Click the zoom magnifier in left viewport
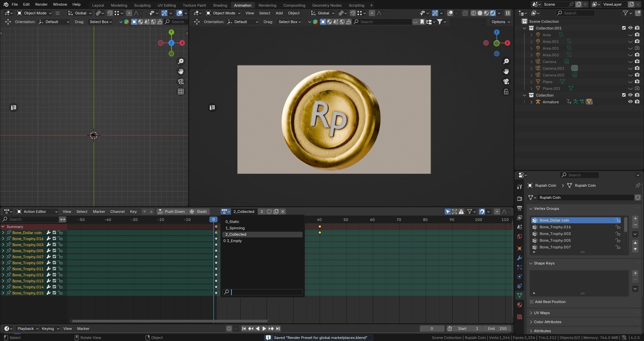The width and height of the screenshot is (644, 341). [181, 61]
